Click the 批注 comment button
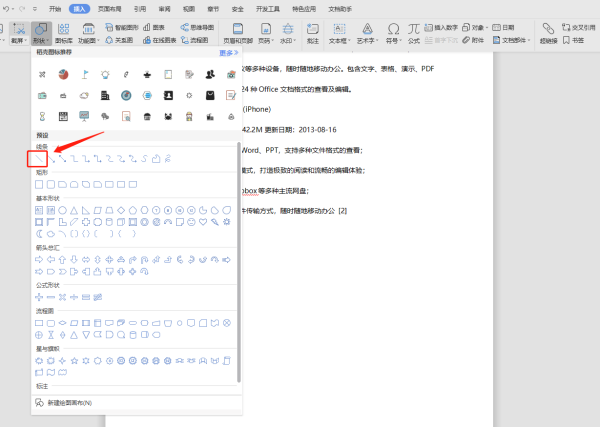This screenshot has width=600, height=427. pos(313,33)
